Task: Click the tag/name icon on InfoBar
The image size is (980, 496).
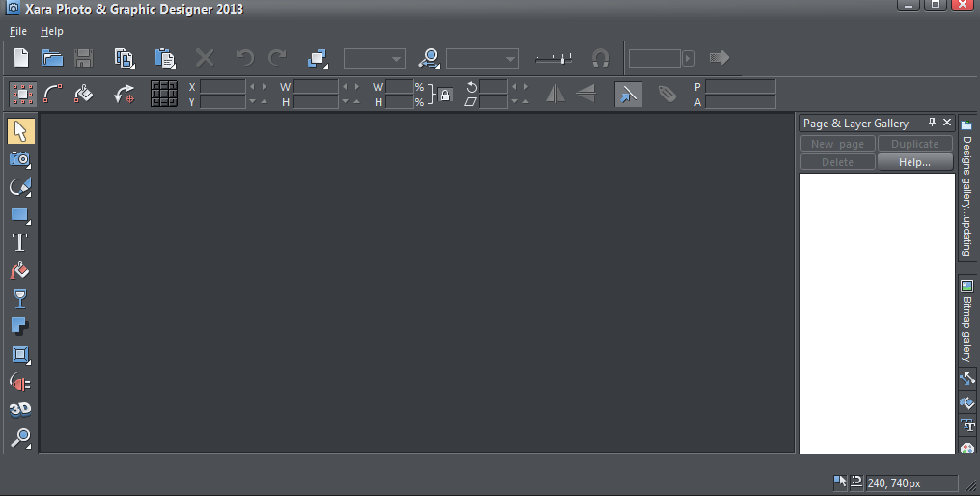Action: click(667, 94)
